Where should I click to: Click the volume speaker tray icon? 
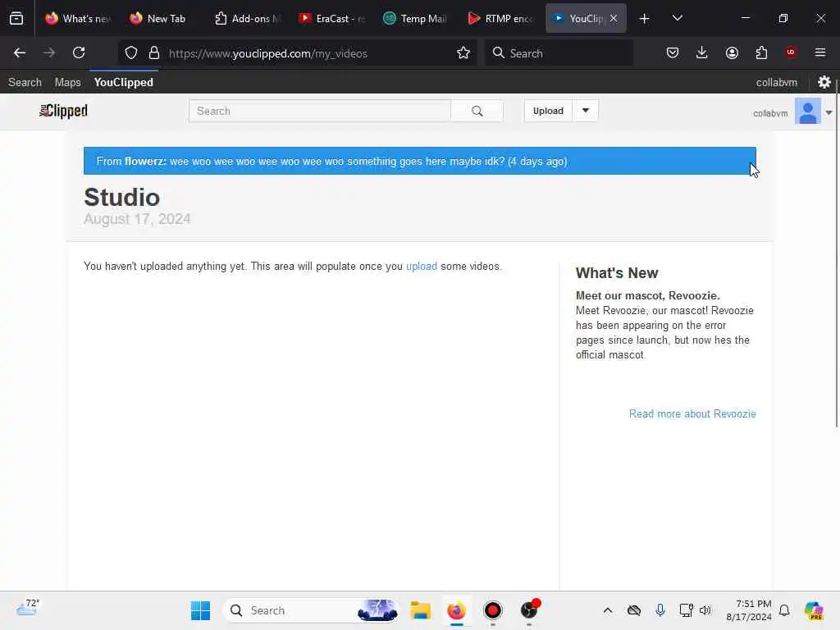pyautogui.click(x=705, y=610)
